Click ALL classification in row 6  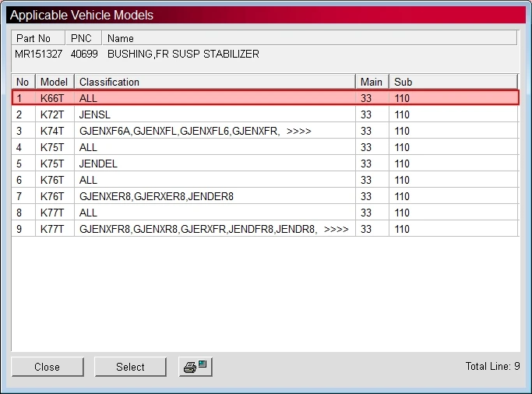click(88, 180)
